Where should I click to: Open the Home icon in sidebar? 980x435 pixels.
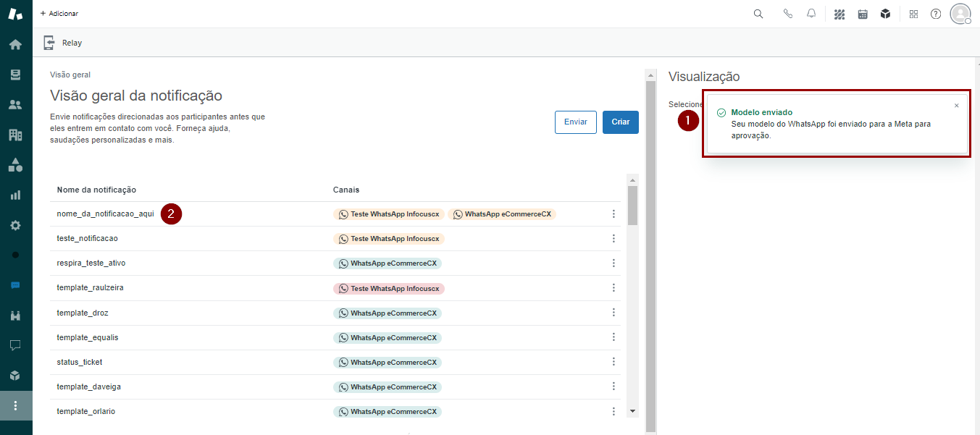pos(15,45)
